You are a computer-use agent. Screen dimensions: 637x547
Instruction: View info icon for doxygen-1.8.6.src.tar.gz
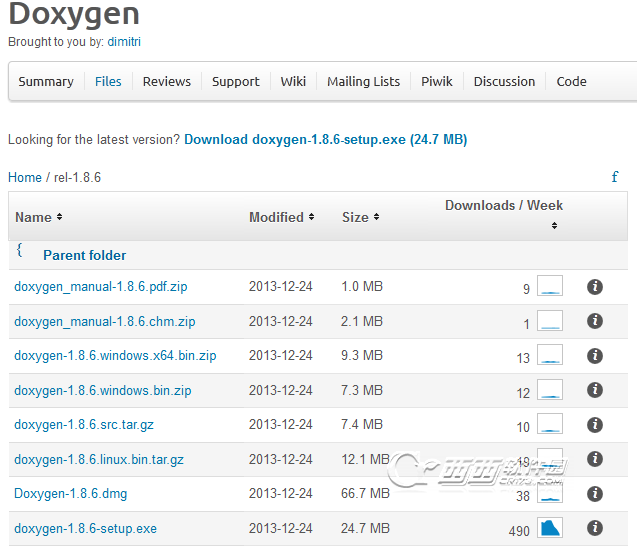(595, 425)
